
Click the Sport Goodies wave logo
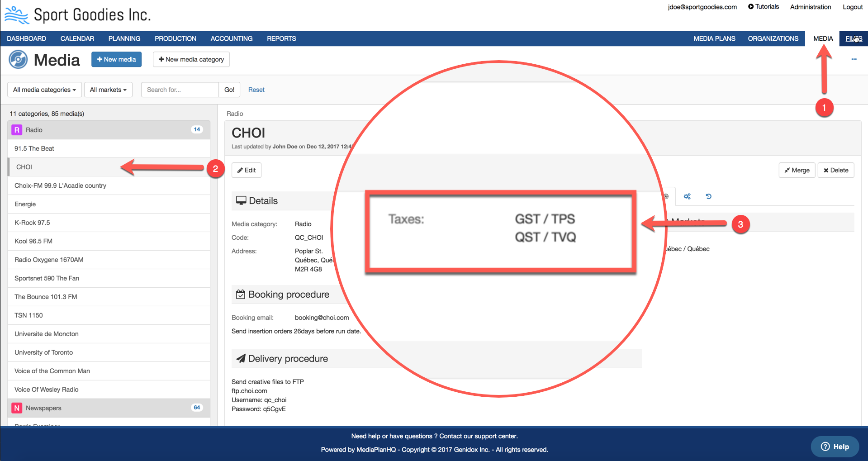click(x=16, y=15)
